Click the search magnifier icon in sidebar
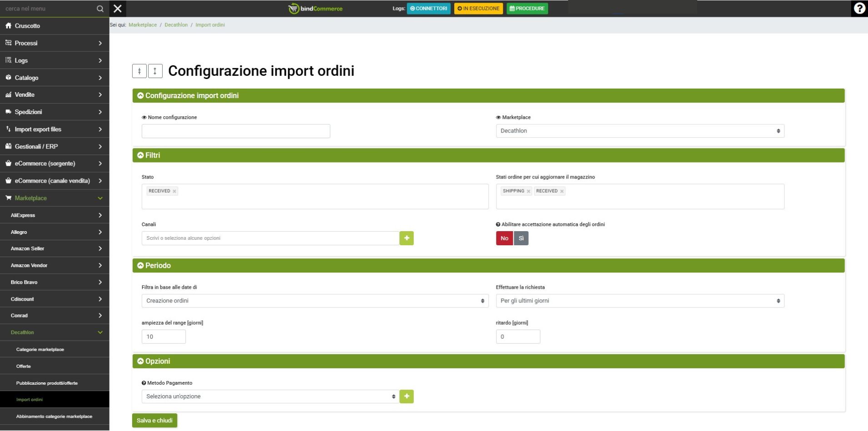This screenshot has width=868, height=431. pyautogui.click(x=100, y=9)
